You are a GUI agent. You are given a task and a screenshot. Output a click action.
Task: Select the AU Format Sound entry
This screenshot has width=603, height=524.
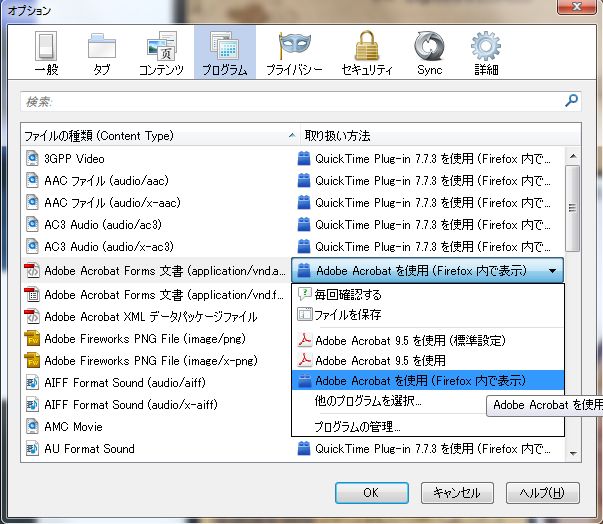click(89, 449)
